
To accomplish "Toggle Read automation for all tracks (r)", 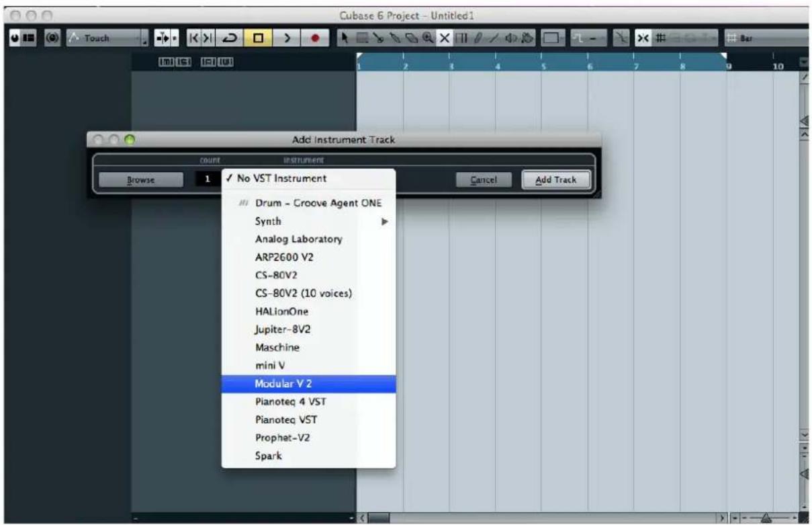I will 208,62.
